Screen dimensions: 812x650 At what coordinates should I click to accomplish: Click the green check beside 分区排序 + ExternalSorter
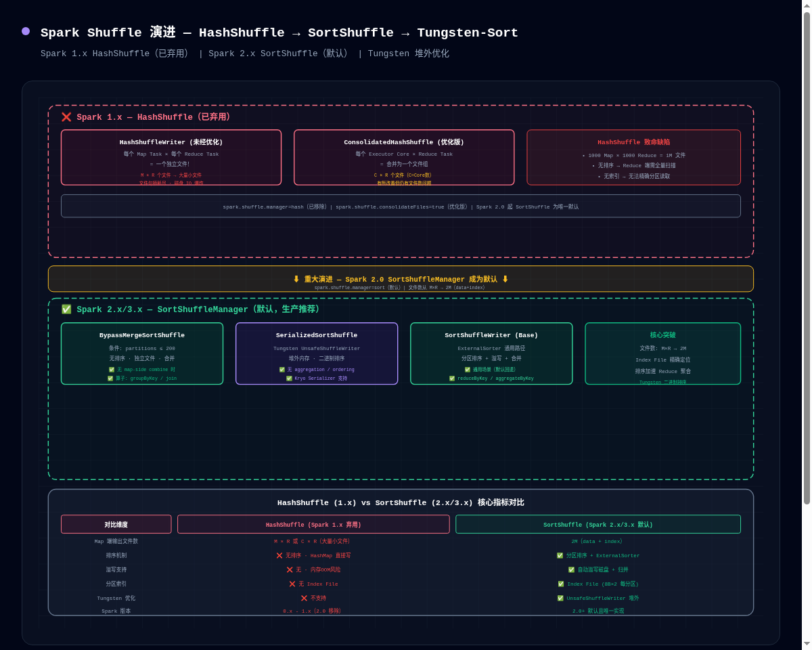point(560,555)
